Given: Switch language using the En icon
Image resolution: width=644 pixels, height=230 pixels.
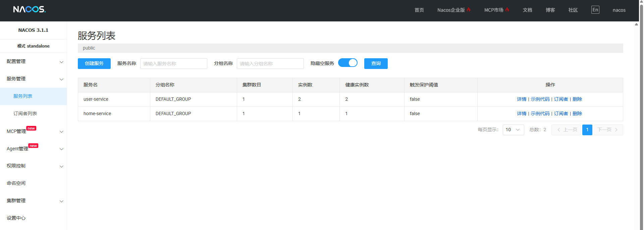Looking at the screenshot, I should 595,10.
